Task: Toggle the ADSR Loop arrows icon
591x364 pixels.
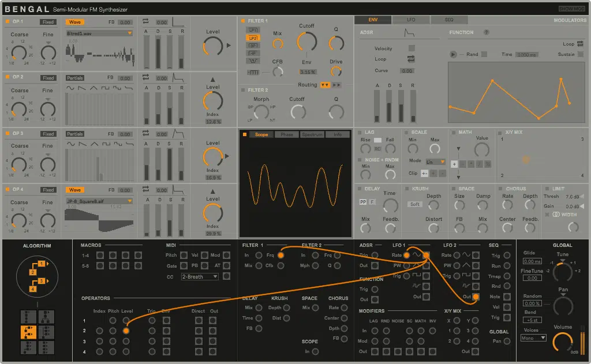Action: pyautogui.click(x=411, y=59)
